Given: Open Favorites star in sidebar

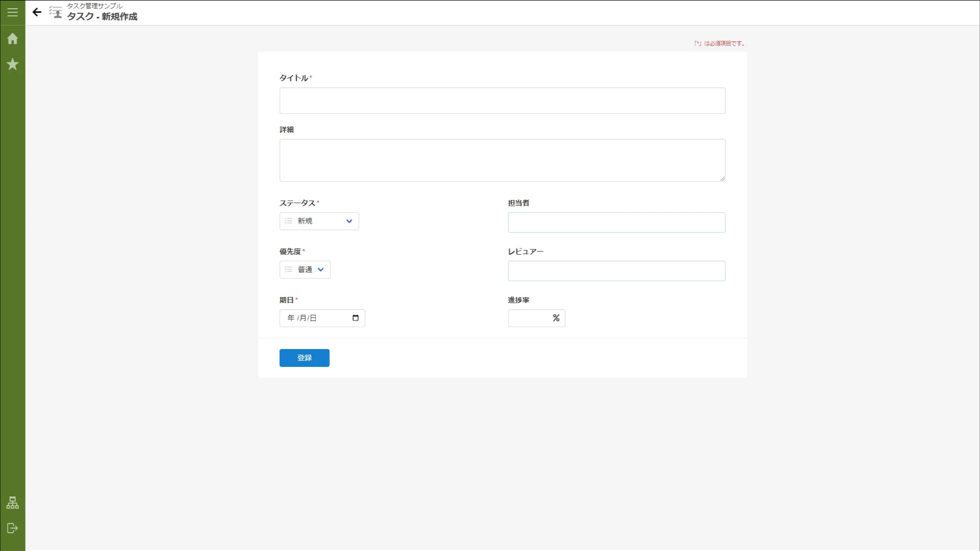Looking at the screenshot, I should [12, 64].
